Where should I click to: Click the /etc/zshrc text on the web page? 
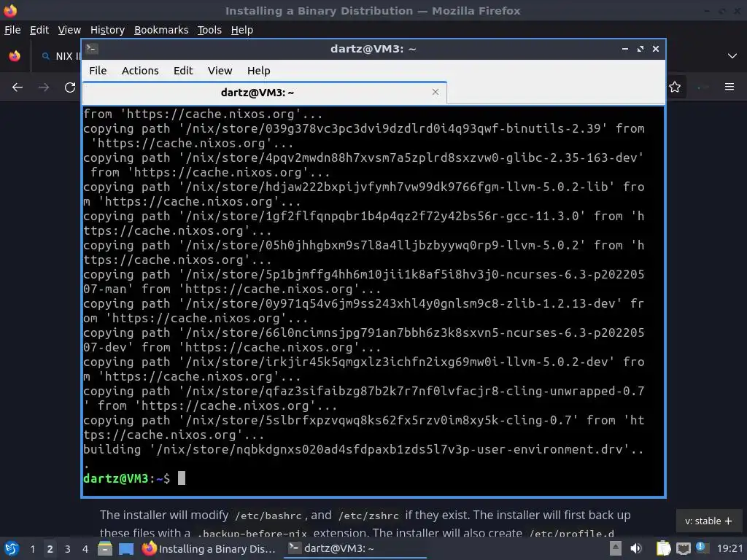(368, 516)
